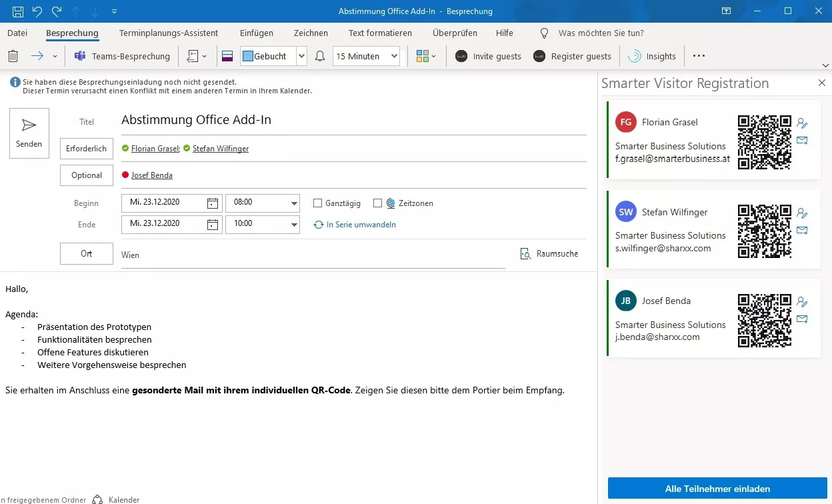Expand the Gebucht status dropdown

click(301, 57)
